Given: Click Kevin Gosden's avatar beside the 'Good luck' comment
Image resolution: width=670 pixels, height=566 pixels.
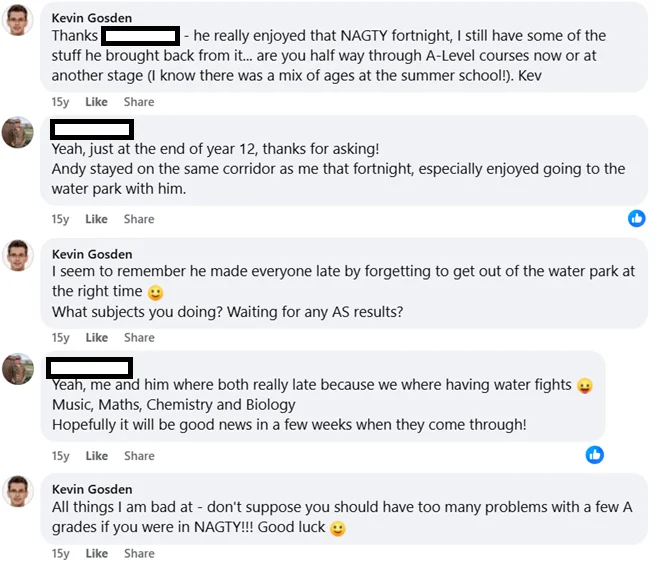Looking at the screenshot, I should (18, 490).
